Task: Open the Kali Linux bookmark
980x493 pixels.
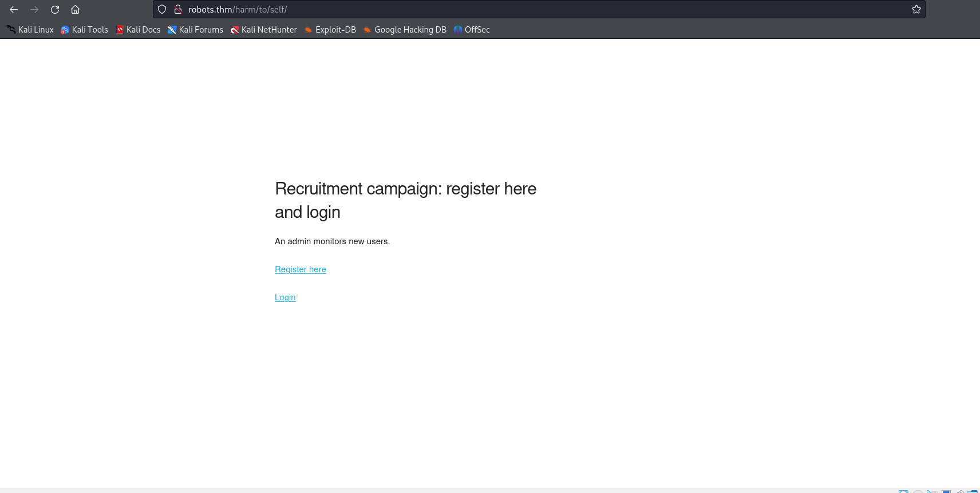Action: tap(30, 30)
